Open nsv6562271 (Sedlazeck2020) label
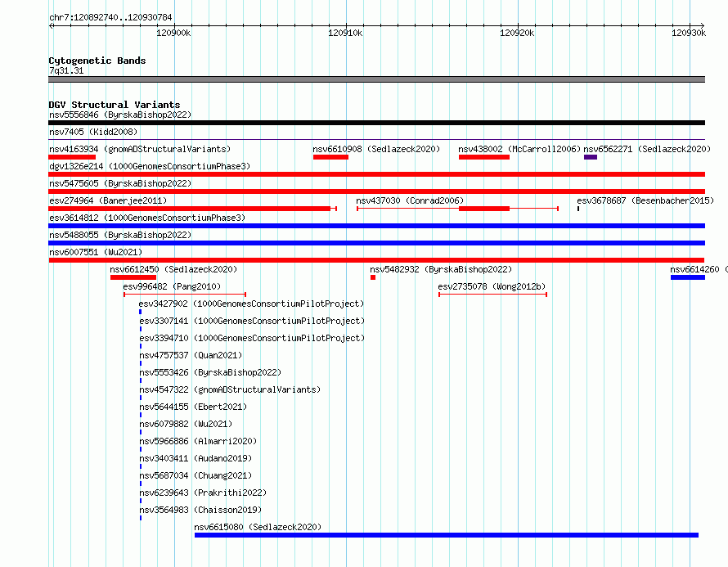 [x=647, y=149]
